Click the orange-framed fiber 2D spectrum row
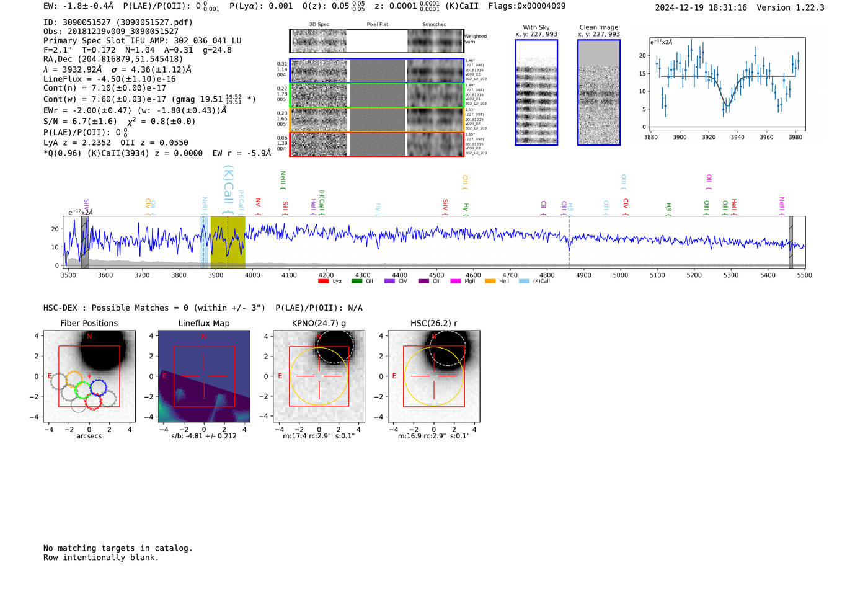Screen dimensions: 868x591 (376, 120)
